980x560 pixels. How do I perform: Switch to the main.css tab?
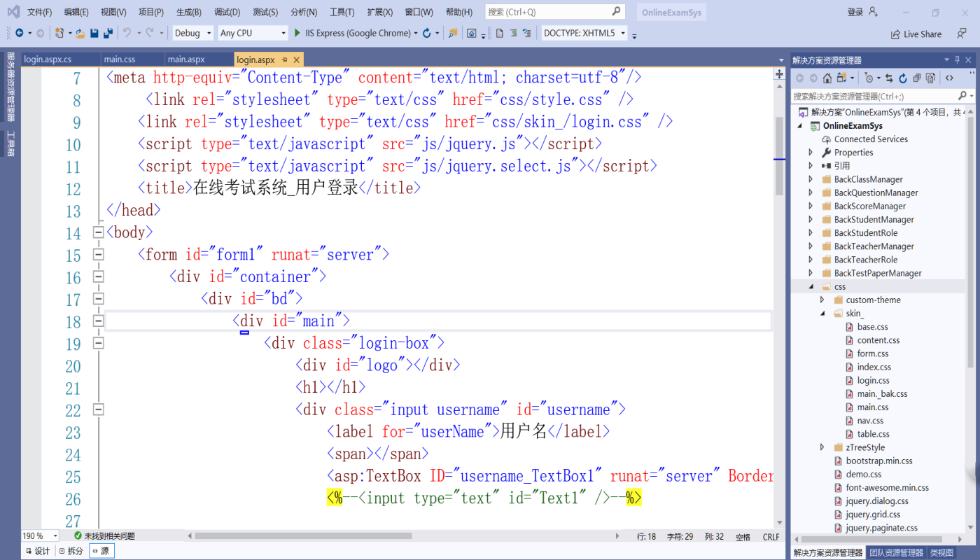coord(119,59)
